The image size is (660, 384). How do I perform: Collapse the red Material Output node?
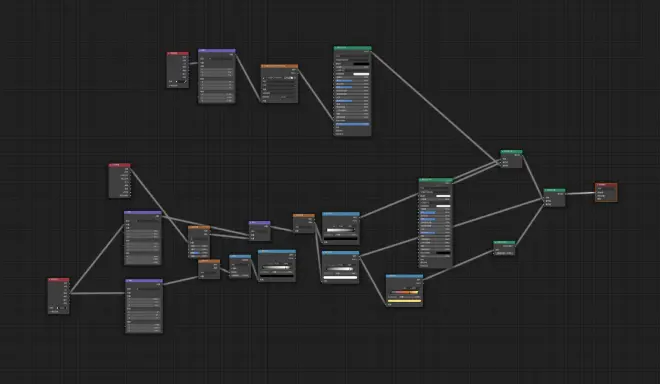tap(598, 184)
